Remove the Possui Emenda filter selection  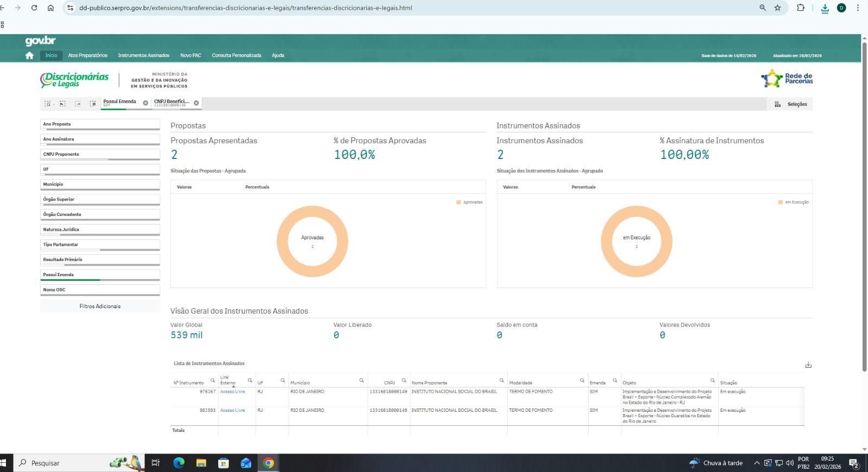coord(145,103)
